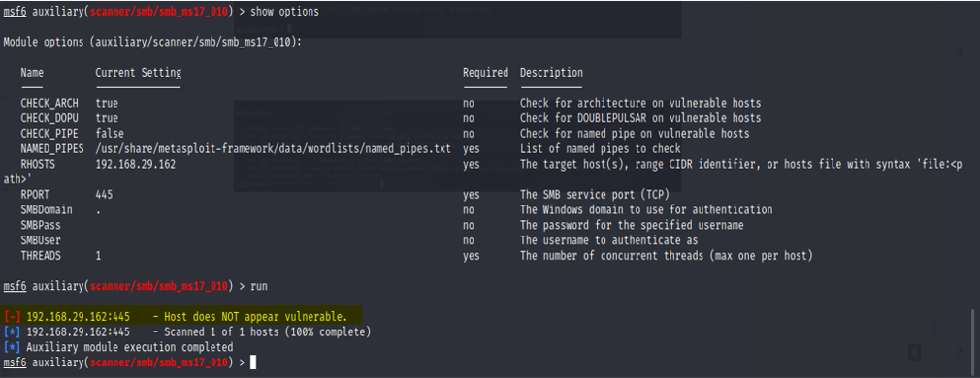
Task: Click the red [-] status marker
Action: (12, 317)
